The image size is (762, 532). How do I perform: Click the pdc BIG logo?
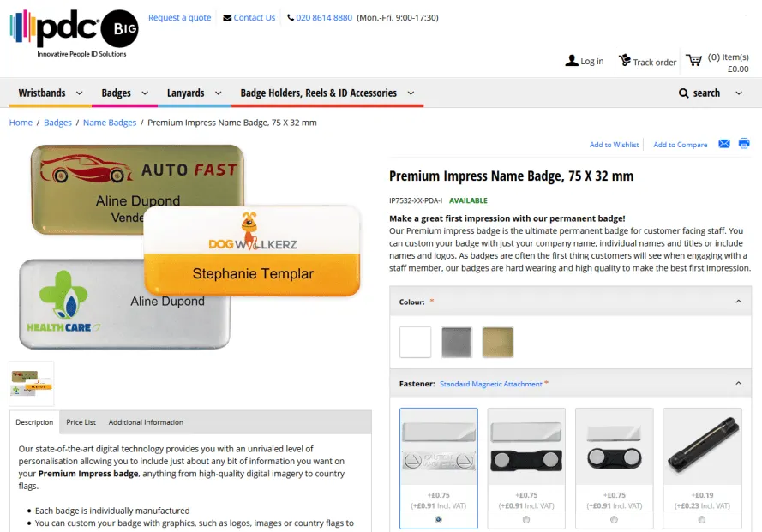click(74, 33)
